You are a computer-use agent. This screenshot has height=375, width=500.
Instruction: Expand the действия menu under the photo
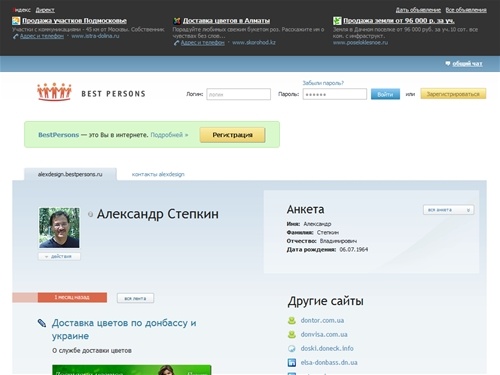[59, 256]
